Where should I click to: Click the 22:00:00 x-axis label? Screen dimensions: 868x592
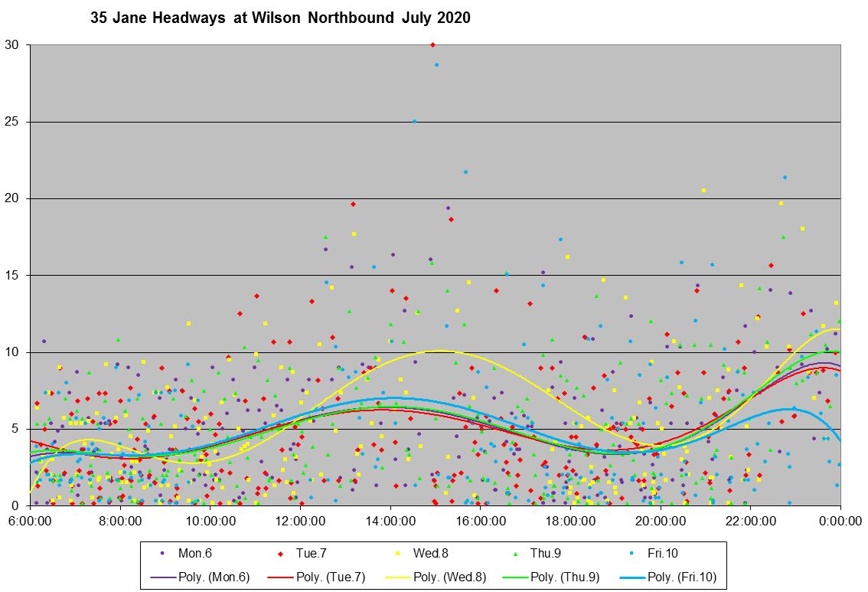(750, 520)
